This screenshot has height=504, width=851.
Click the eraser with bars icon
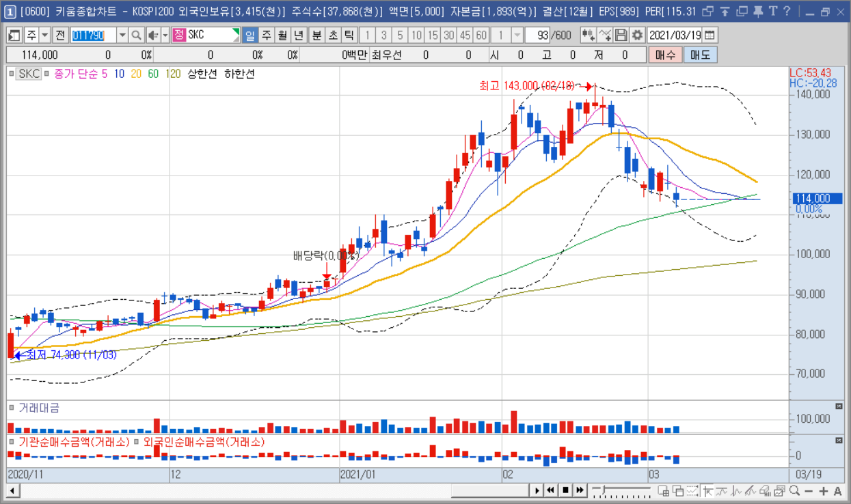[x=765, y=490]
